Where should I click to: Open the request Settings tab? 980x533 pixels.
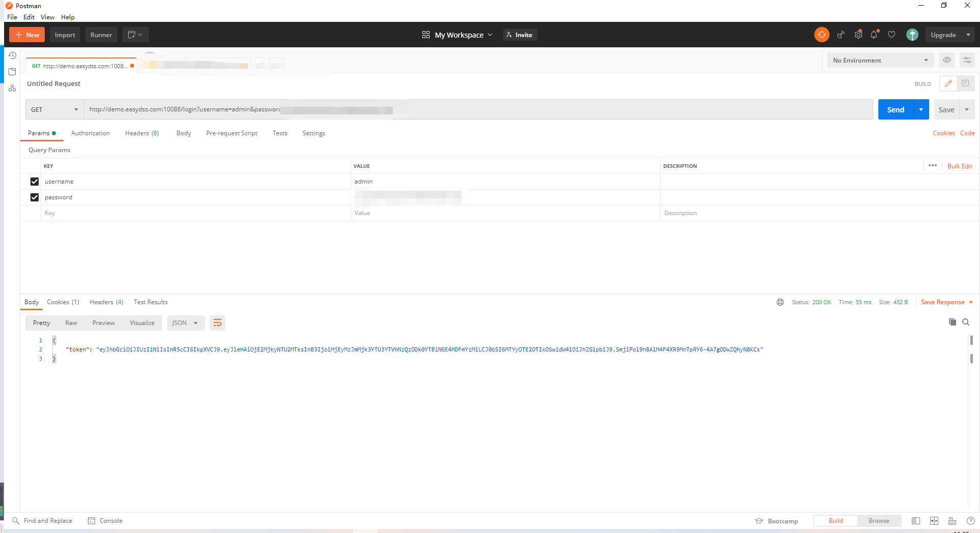314,133
